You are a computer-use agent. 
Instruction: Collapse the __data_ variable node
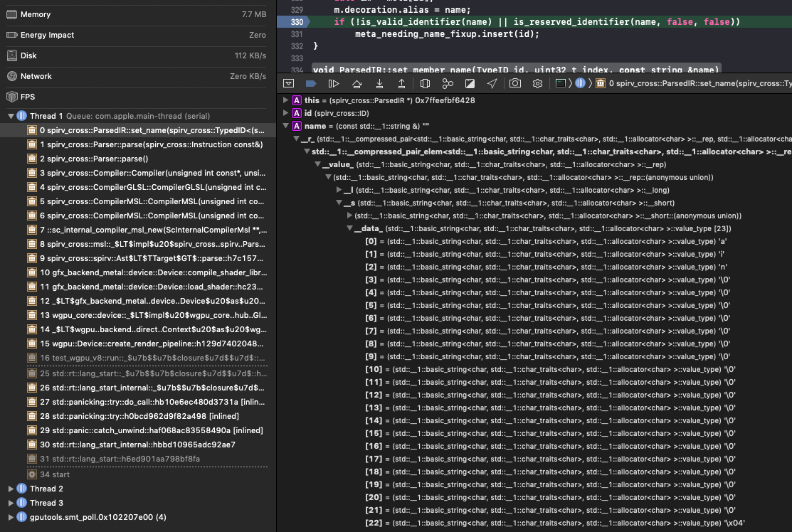click(x=349, y=228)
